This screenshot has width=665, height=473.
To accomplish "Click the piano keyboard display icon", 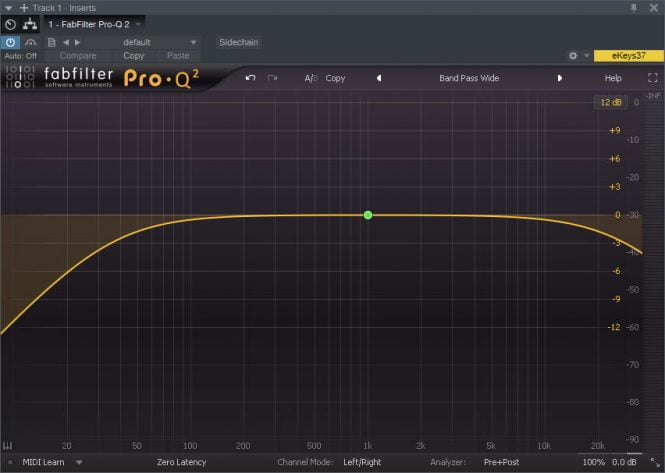I will (8, 445).
